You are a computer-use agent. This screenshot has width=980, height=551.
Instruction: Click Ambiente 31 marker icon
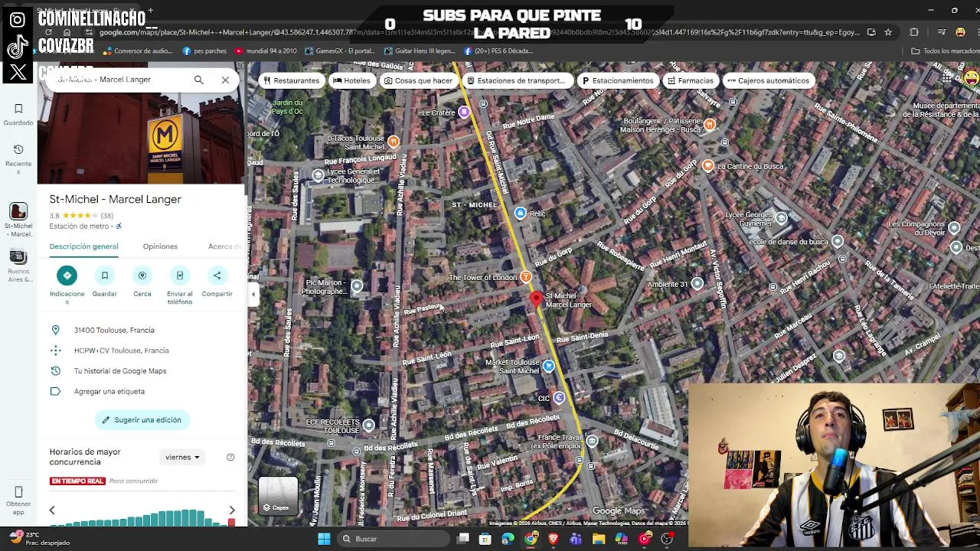697,284
